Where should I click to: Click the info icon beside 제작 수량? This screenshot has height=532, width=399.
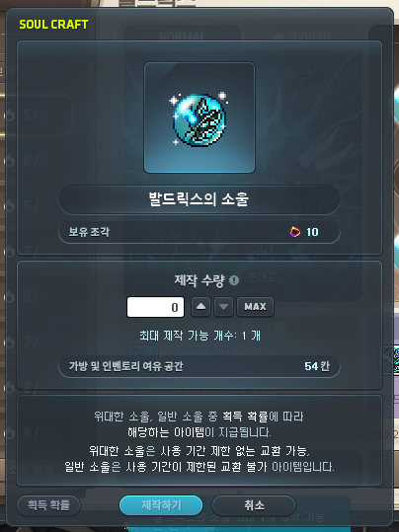coord(234,280)
